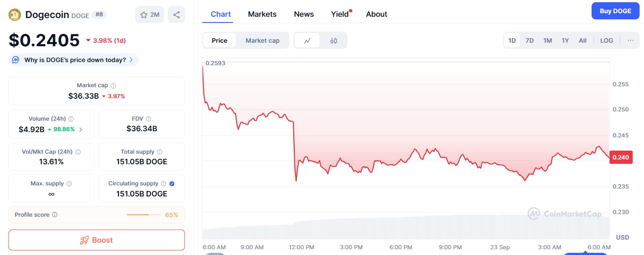The image size is (644, 255).
Task: Click the share icon button
Action: point(176,15)
